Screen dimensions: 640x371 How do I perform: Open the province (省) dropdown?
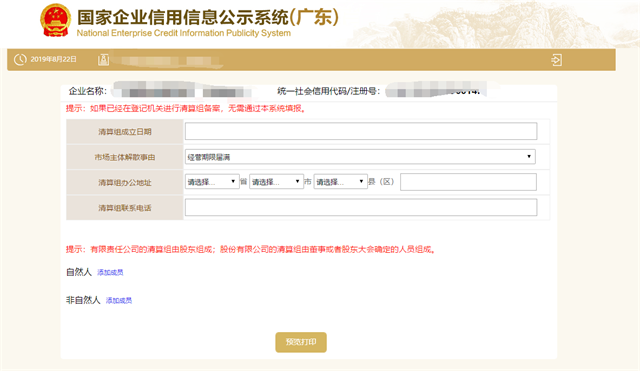tap(212, 182)
